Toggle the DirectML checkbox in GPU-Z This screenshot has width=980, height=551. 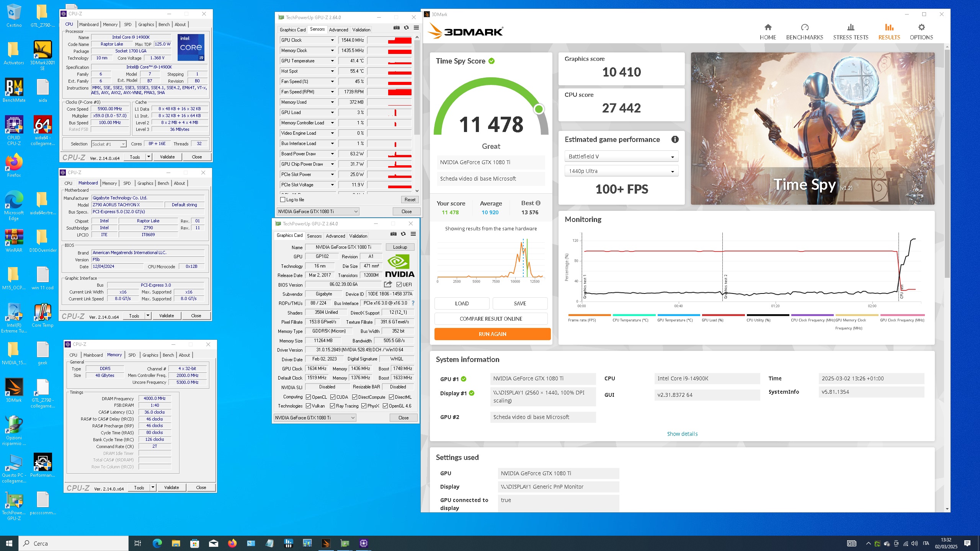391,397
